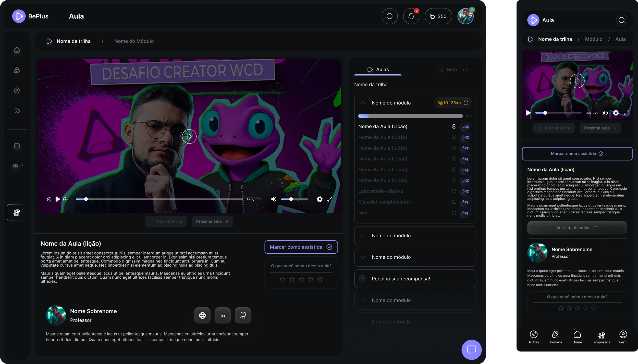This screenshot has width=638, height=364.
Task: Open desktop video settings gear
Action: coord(320,199)
